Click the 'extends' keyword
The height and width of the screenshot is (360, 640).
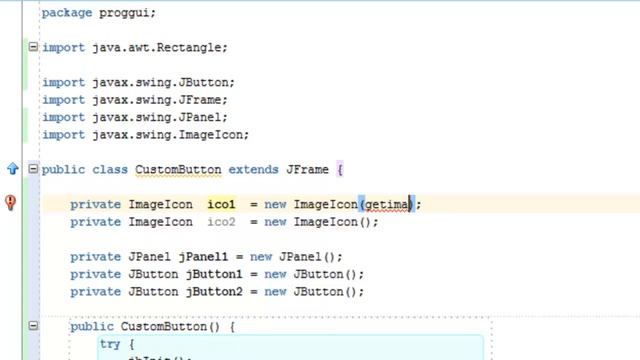[x=253, y=170]
